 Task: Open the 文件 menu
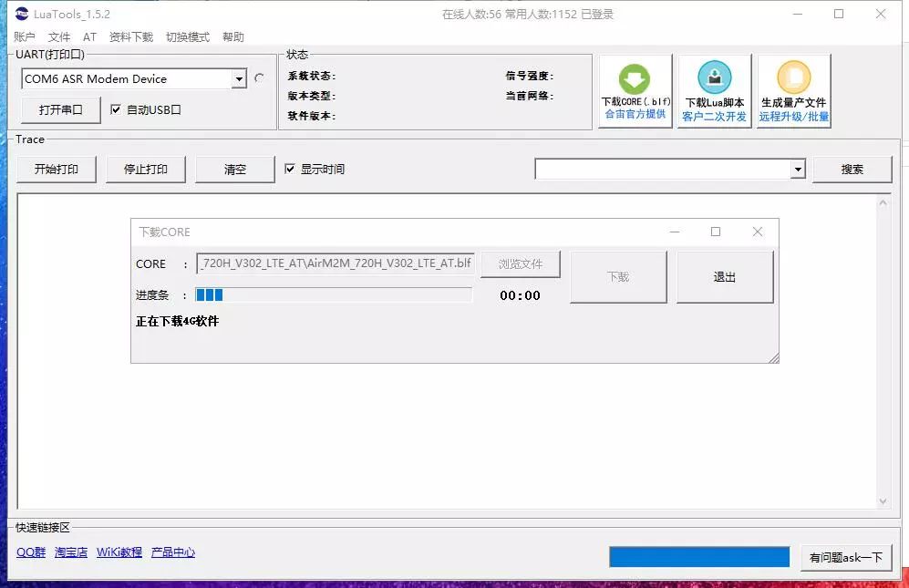(x=58, y=37)
